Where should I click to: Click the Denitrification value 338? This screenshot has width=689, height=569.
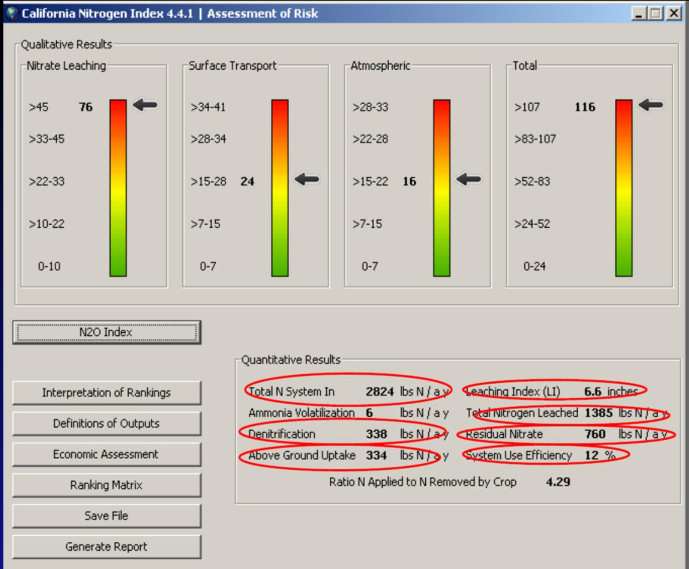[x=377, y=434]
